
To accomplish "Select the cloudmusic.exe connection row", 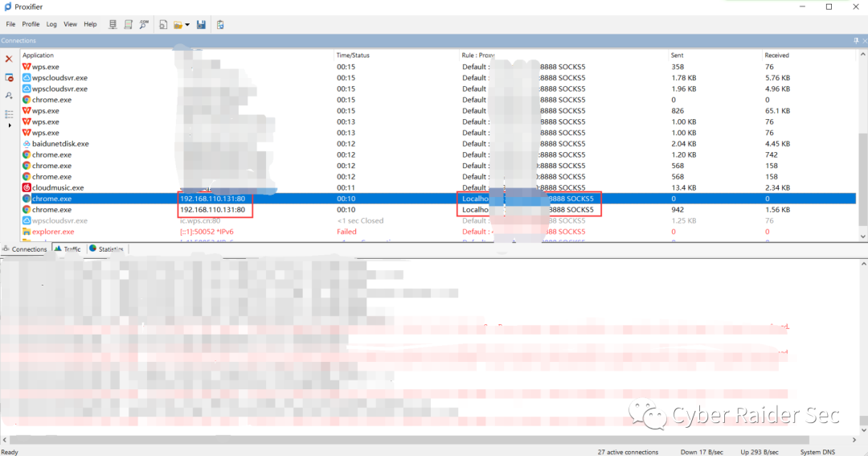I will [x=439, y=188].
